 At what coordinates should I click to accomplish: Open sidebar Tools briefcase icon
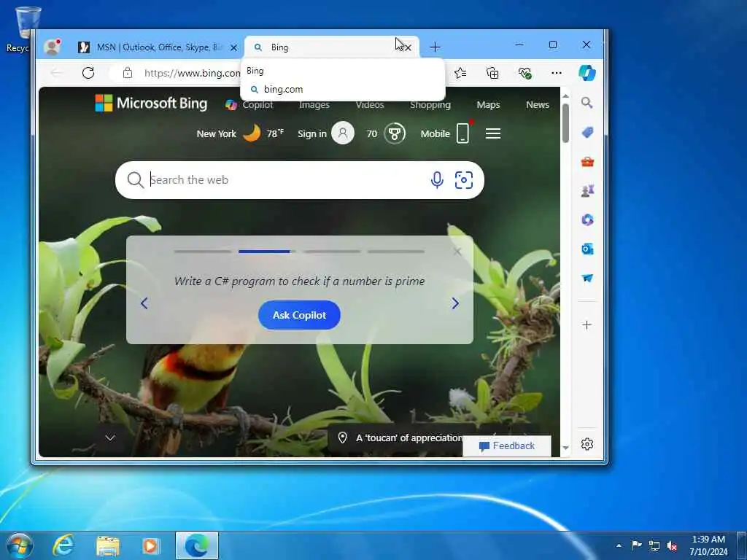pyautogui.click(x=587, y=162)
